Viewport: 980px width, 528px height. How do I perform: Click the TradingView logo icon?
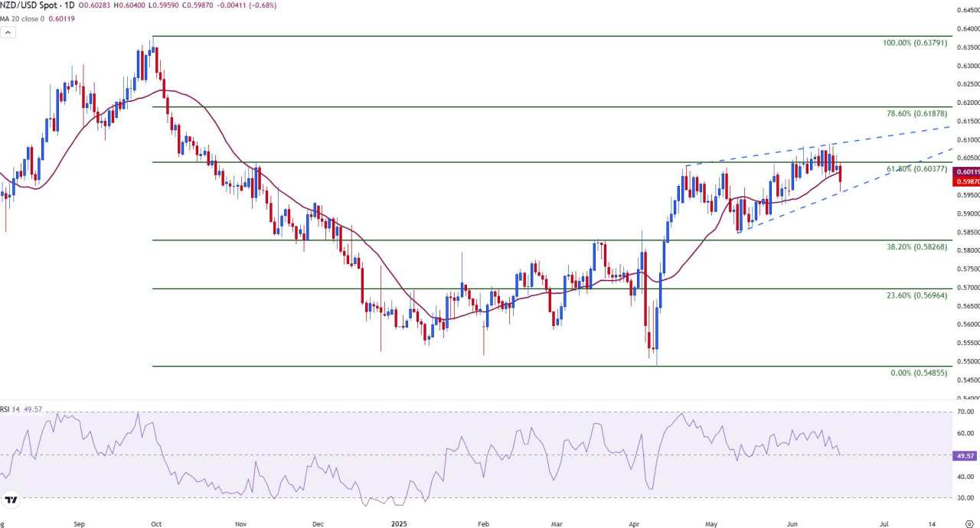pyautogui.click(x=11, y=500)
